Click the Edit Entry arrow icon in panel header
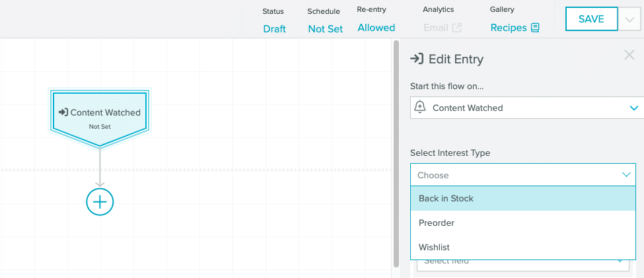The width and height of the screenshot is (644, 278). (x=417, y=59)
